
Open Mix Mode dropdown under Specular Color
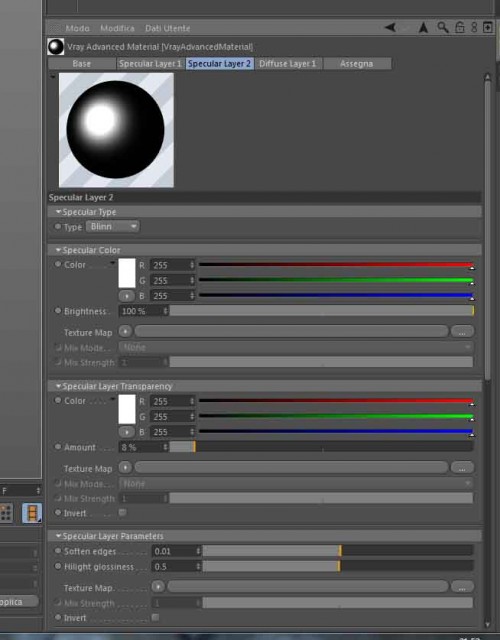coord(296,347)
